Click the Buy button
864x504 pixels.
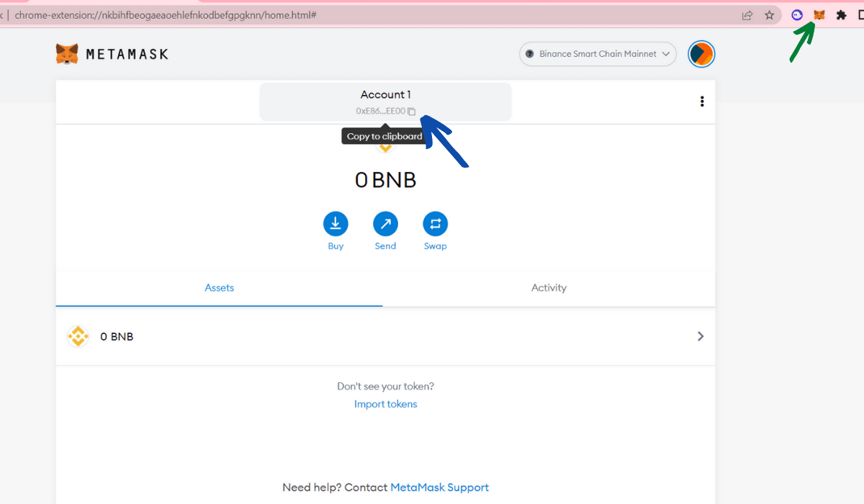(x=336, y=232)
